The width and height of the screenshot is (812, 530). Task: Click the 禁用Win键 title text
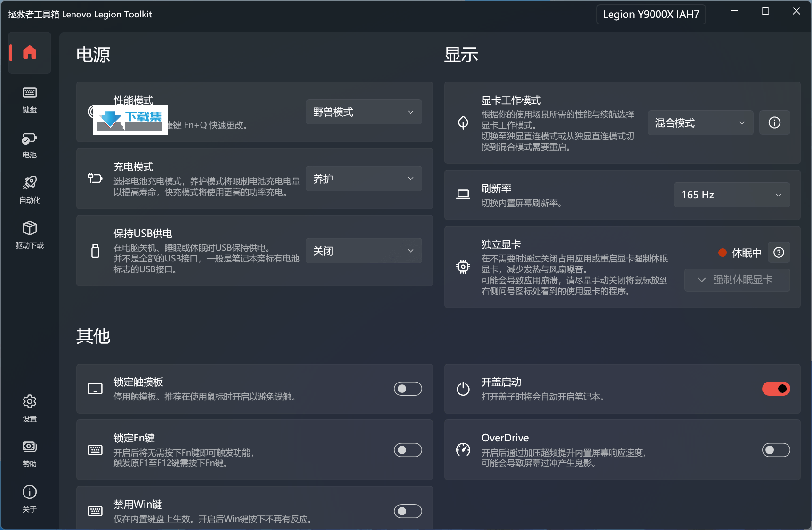pos(138,505)
